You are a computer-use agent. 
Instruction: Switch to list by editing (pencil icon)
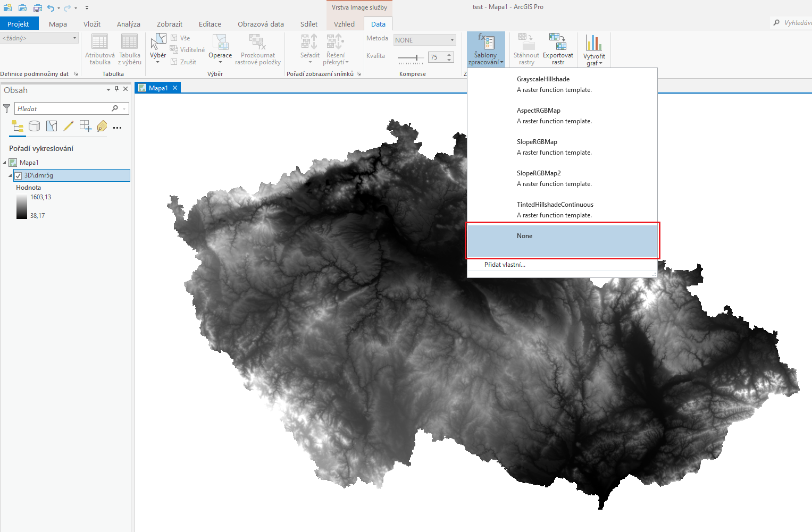click(x=68, y=126)
